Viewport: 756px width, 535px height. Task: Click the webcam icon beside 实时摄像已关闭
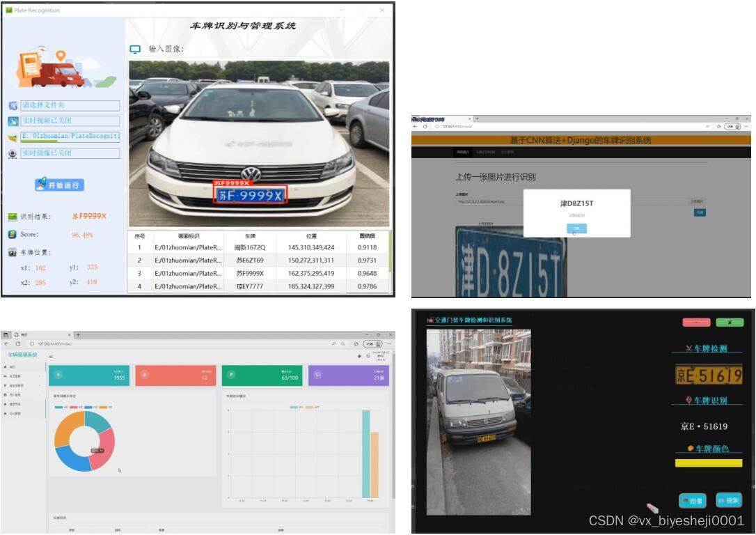coord(13,154)
